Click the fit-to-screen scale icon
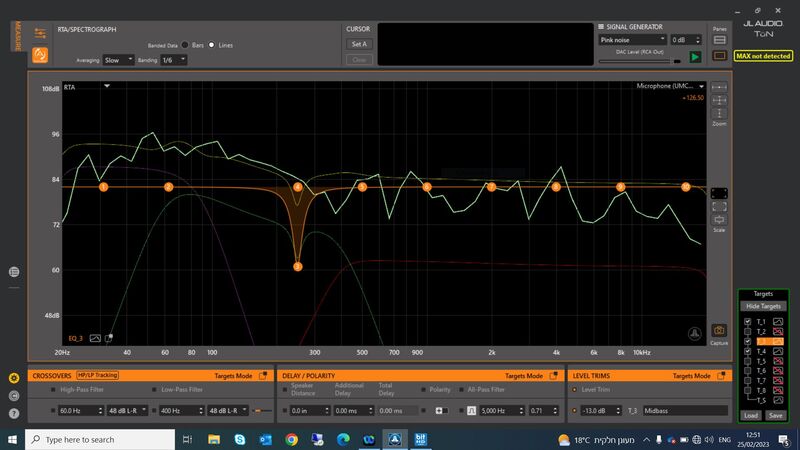Viewport: 800px width, 450px height. click(x=719, y=207)
